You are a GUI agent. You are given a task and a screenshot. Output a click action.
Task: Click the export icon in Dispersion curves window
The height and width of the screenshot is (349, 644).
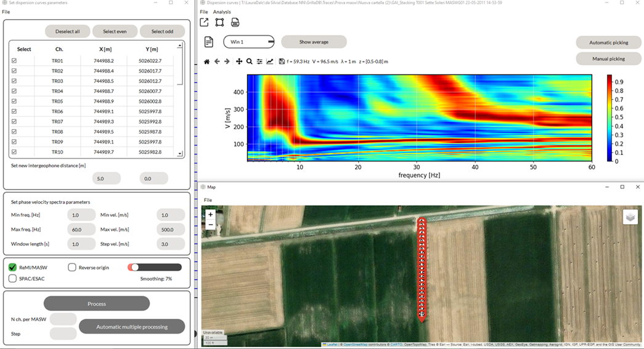click(x=204, y=23)
